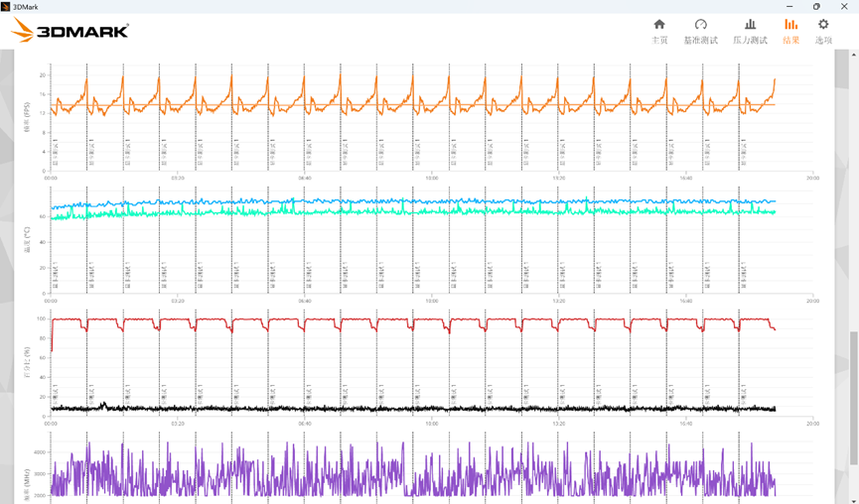Select the 结果 results tab
The width and height of the screenshot is (859, 504).
790,31
